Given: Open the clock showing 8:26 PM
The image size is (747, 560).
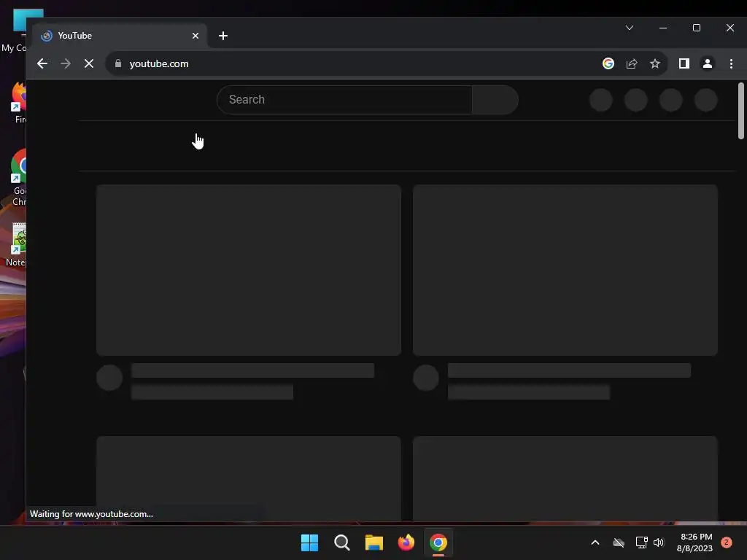Looking at the screenshot, I should (694, 542).
